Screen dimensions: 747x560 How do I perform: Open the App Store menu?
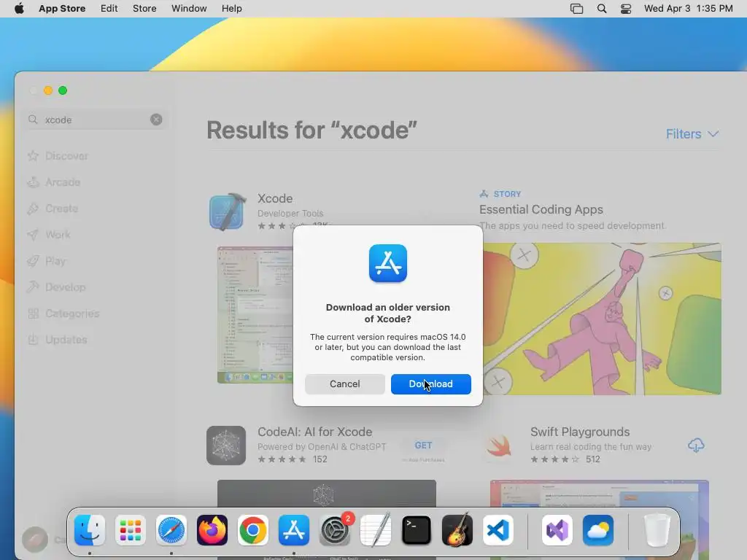[62, 9]
